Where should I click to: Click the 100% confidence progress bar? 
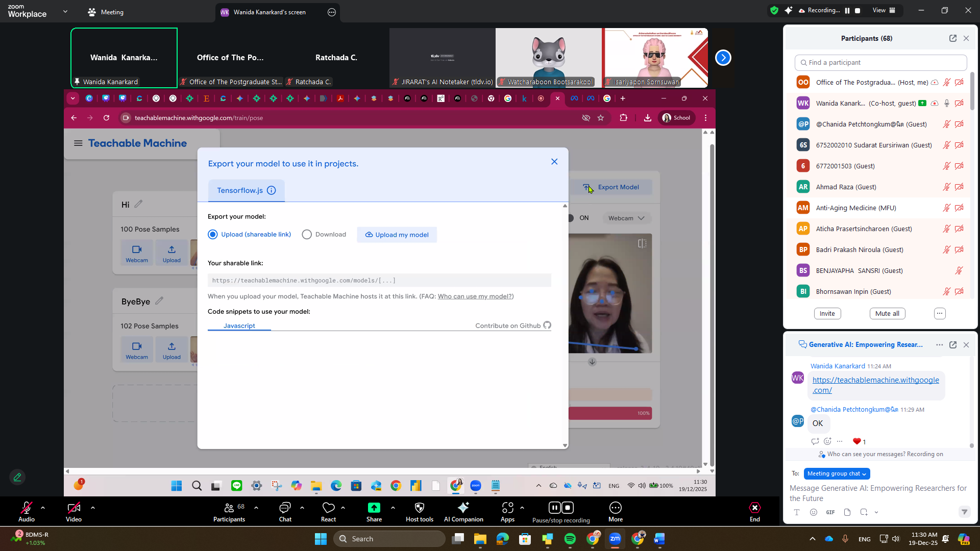609,413
